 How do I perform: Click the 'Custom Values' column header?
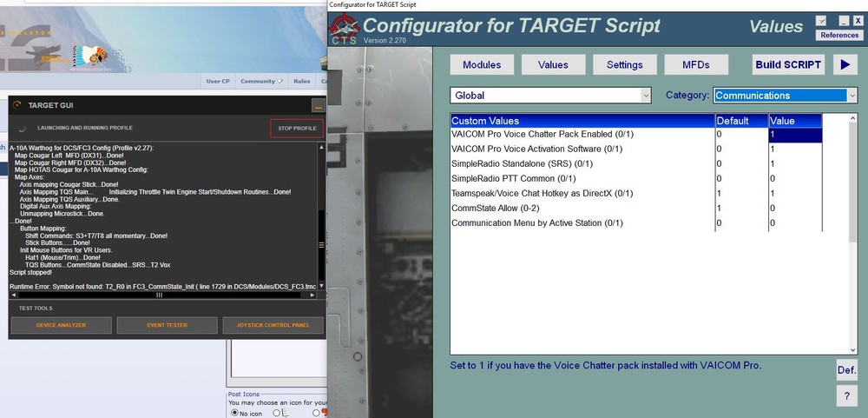click(582, 121)
